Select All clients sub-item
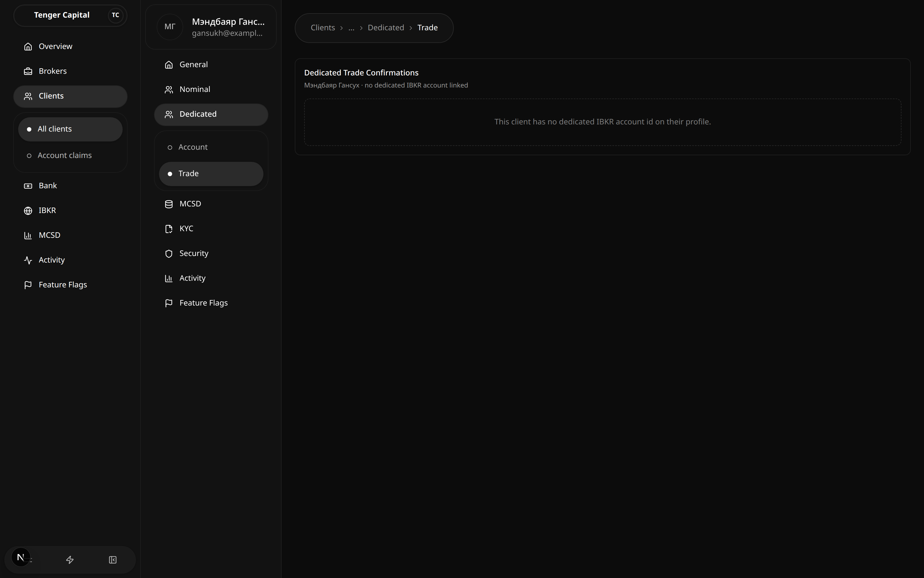This screenshot has width=924, height=578. (70, 129)
